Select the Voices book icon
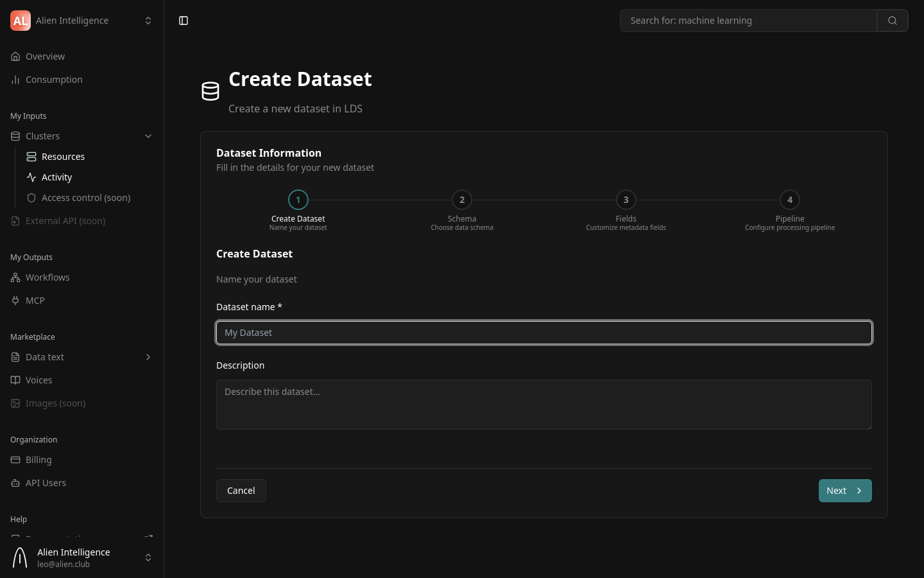Image resolution: width=924 pixels, height=578 pixels. (x=15, y=380)
